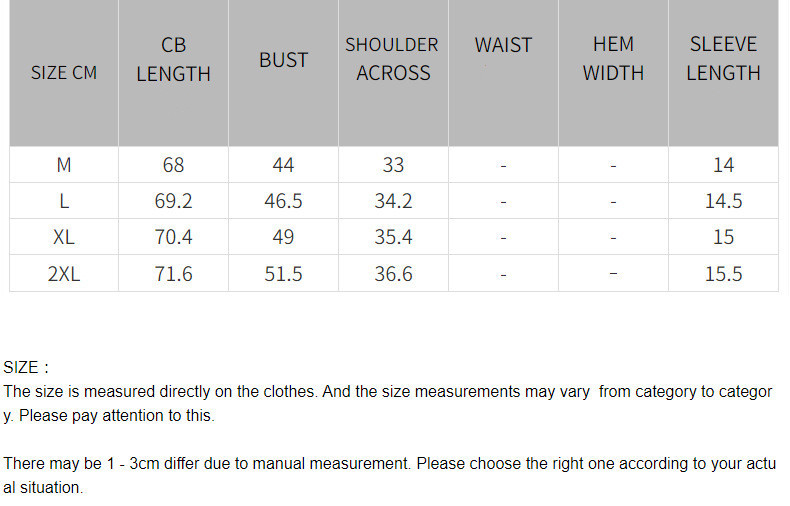Screen dimensions: 790x506
Task: Click the L size row label
Action: (x=64, y=201)
